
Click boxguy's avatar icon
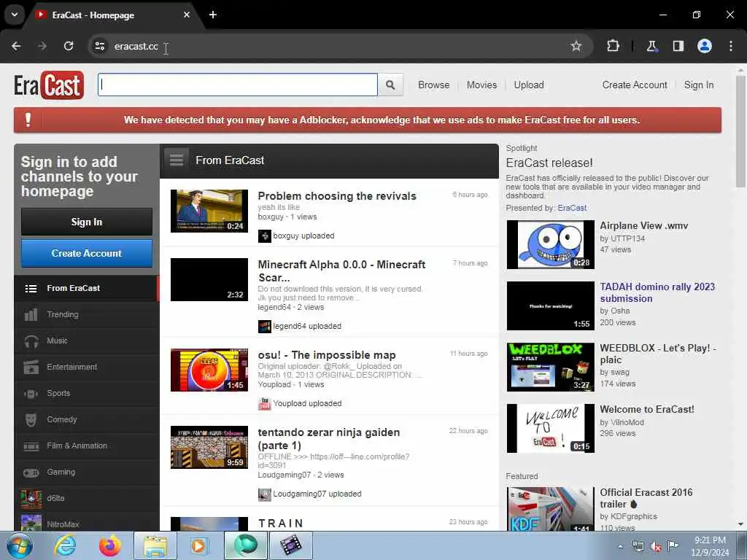tap(264, 236)
